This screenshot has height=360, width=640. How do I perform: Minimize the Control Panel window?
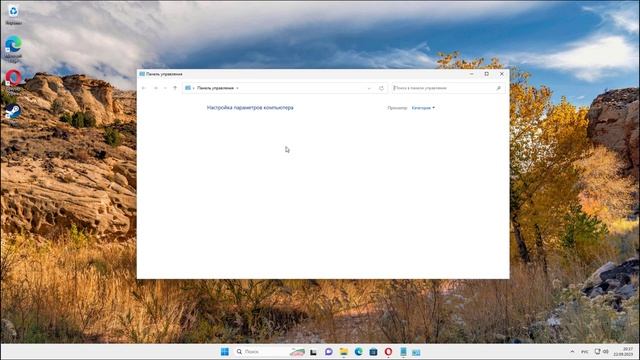(471, 74)
